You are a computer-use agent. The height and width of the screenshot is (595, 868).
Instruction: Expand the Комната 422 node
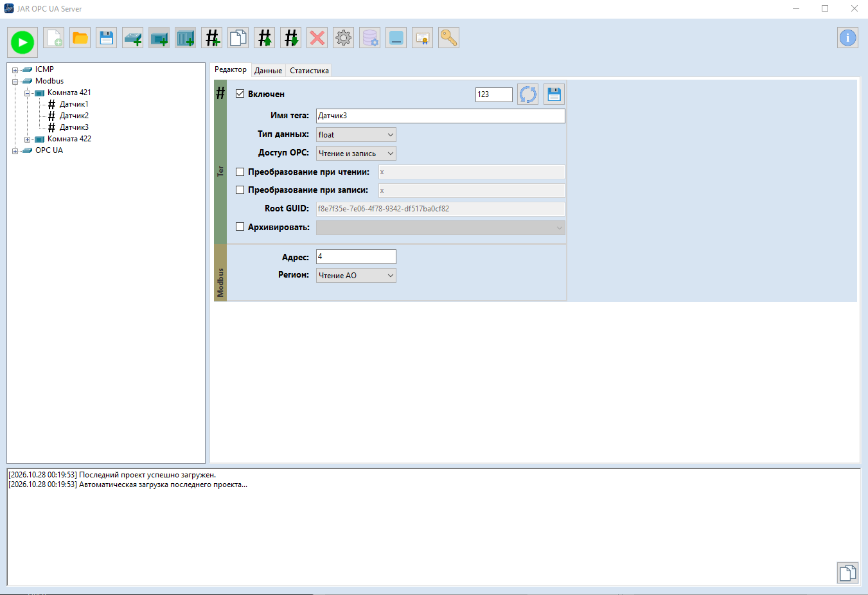point(27,139)
